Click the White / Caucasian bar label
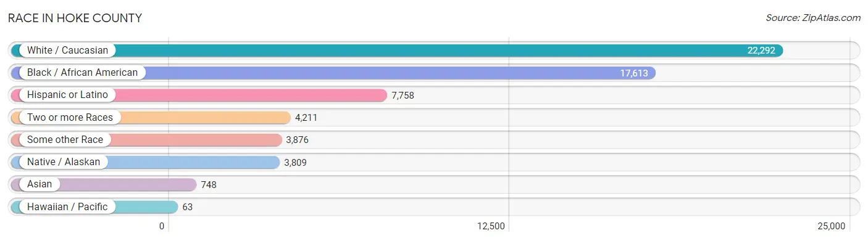This screenshot has width=868, height=241. [67, 51]
